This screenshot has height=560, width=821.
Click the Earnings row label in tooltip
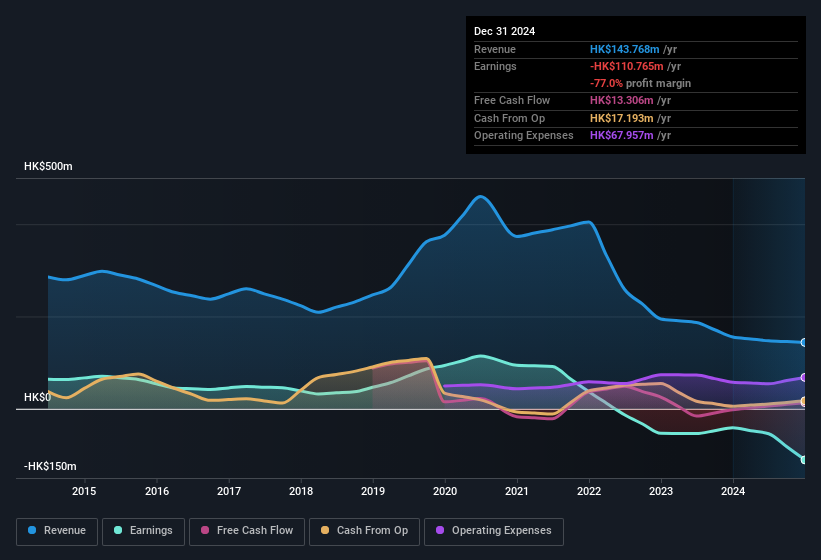pos(495,66)
